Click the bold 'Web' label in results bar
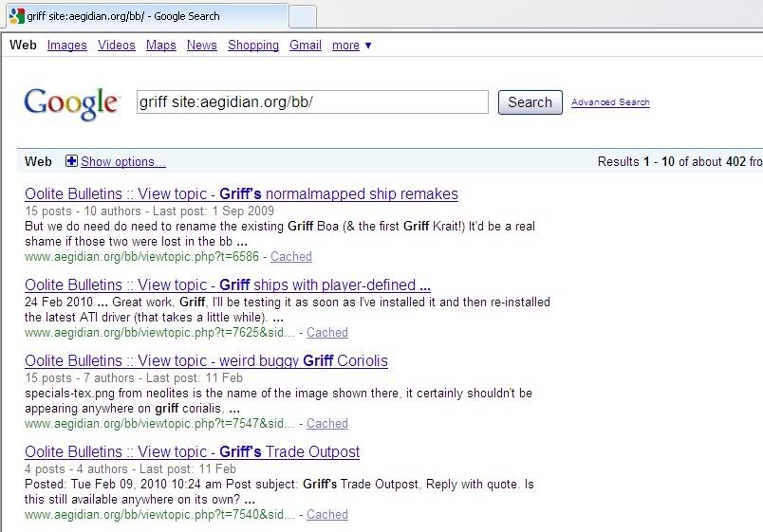763x532 pixels. pyautogui.click(x=38, y=161)
